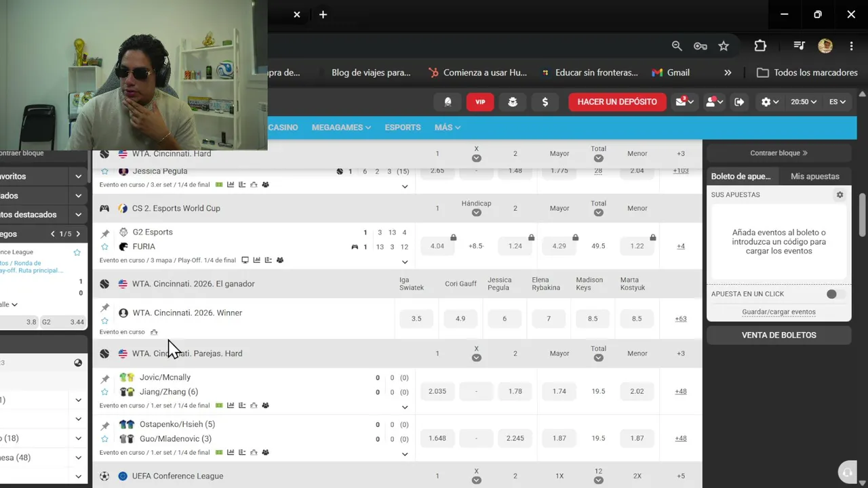Click the dollar sign icon in the header
Viewport: 868px width, 488px height.
coord(545,102)
